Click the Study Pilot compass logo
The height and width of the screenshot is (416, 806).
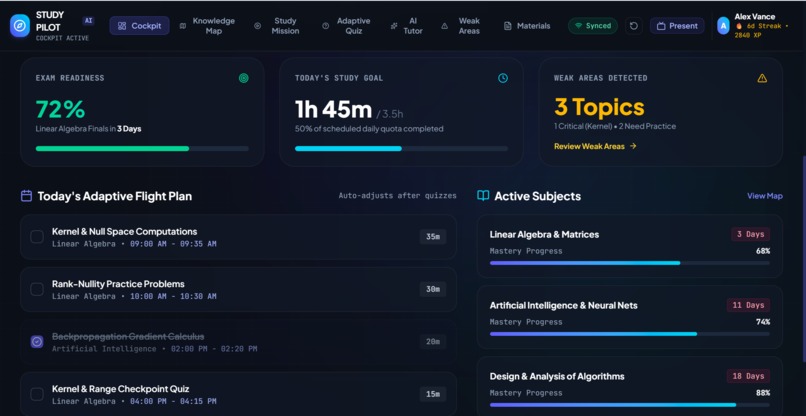click(x=20, y=26)
